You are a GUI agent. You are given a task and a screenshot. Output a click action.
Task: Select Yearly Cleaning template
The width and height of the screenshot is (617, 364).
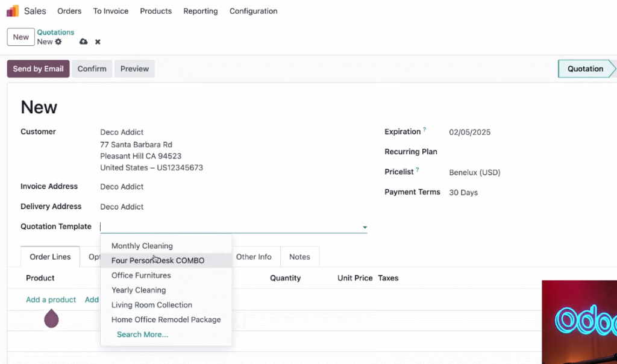(x=166, y=290)
